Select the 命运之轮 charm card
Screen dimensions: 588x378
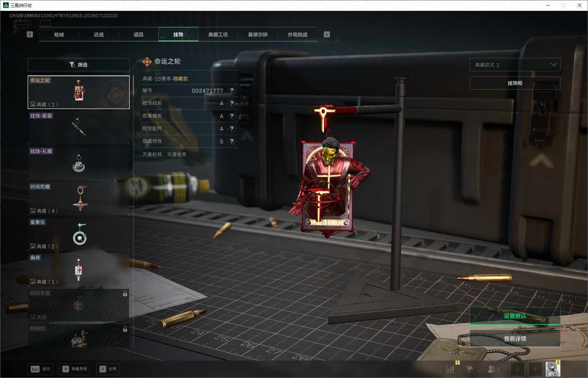coord(79,92)
